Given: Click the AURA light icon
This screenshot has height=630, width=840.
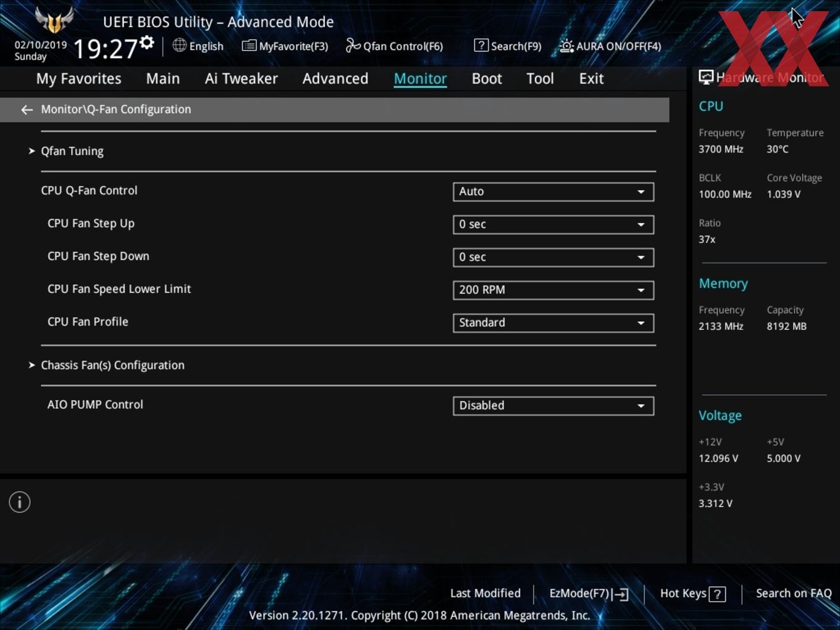Looking at the screenshot, I should (x=566, y=46).
